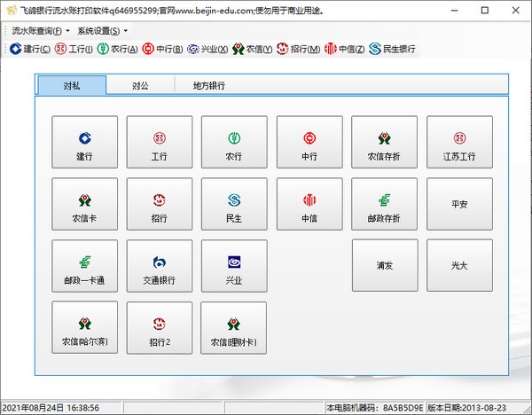Viewport: 532px width, 415px height.
Task: Click the 平安 button
Action: click(x=459, y=204)
